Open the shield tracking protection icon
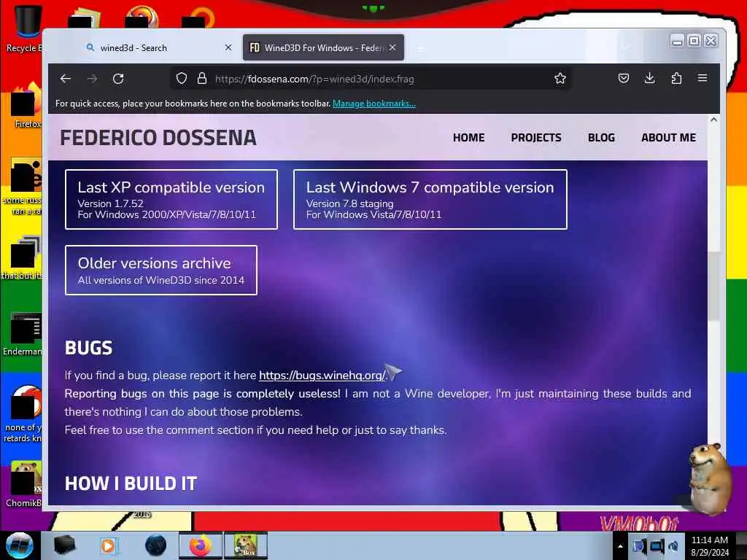 [182, 79]
